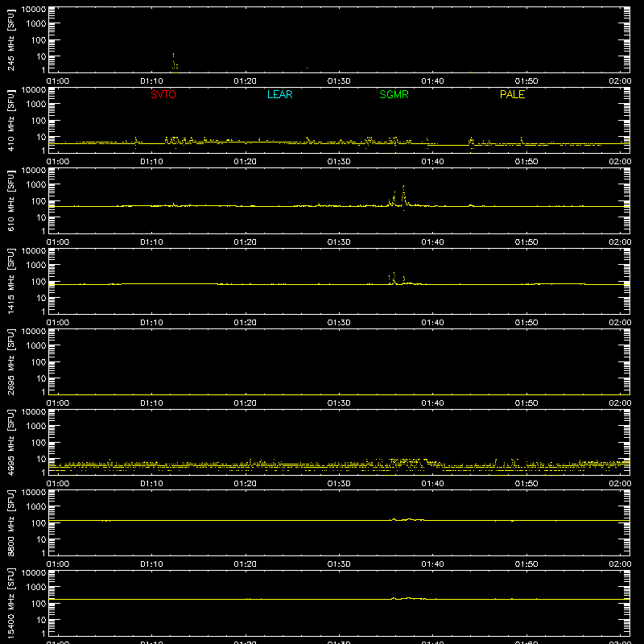
Task: Click the 01:30 tick label under 1415 MHz panel
Action: 339,323
